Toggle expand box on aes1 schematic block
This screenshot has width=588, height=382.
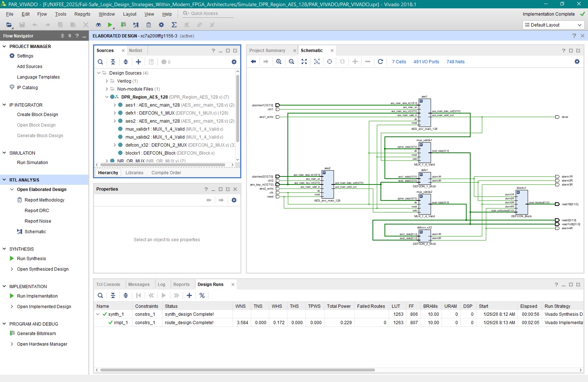(x=421, y=101)
